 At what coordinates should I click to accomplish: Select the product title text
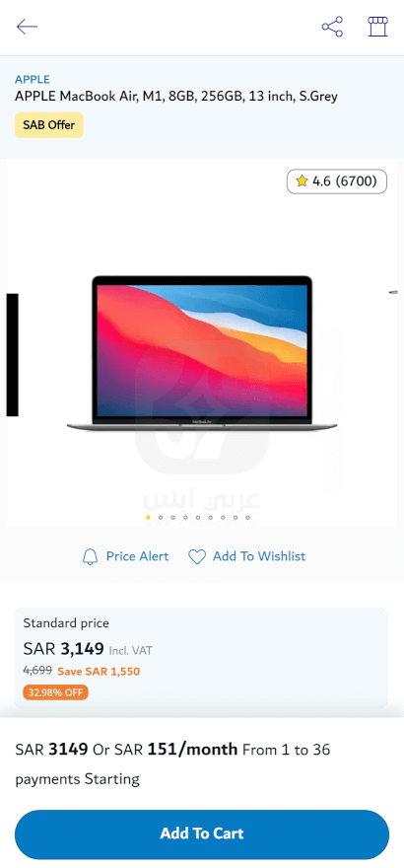coord(176,97)
